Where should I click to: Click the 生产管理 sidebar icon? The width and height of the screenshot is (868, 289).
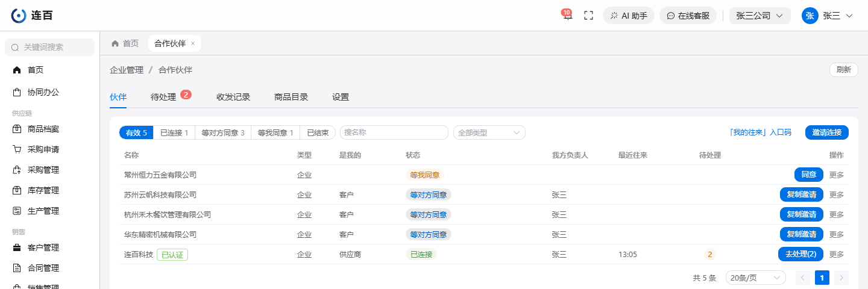tap(17, 211)
